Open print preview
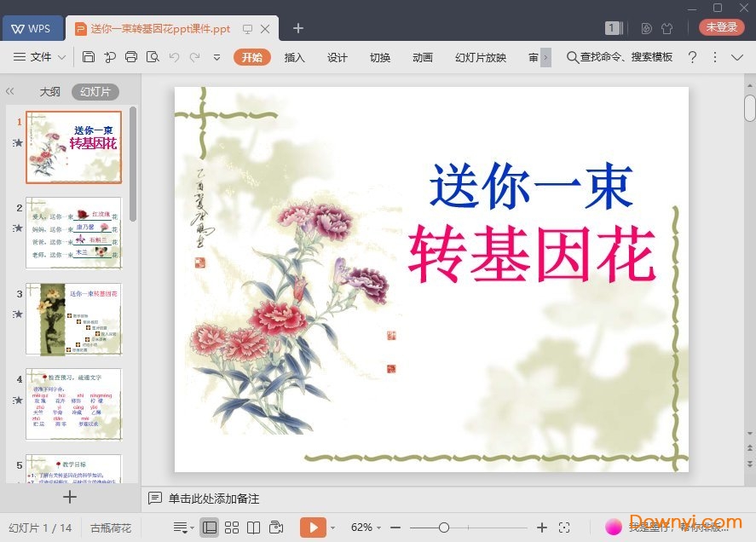Viewport: 756px width, 542px height. 153,57
